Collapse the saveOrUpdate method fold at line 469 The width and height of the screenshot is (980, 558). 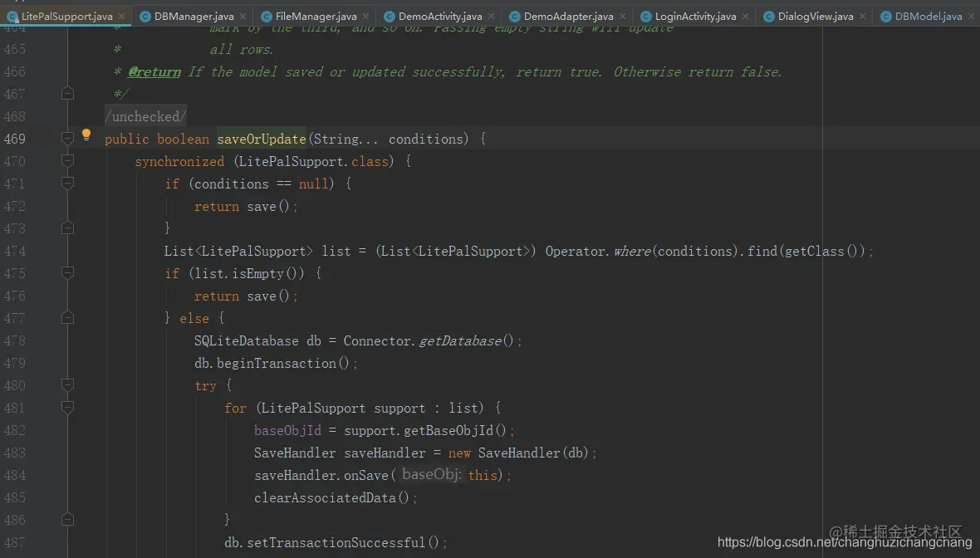[67, 139]
